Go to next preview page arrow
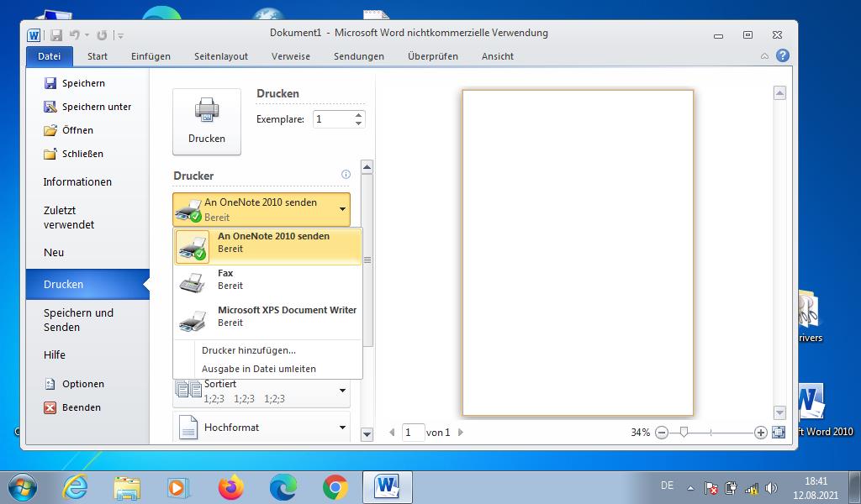 pyautogui.click(x=460, y=432)
